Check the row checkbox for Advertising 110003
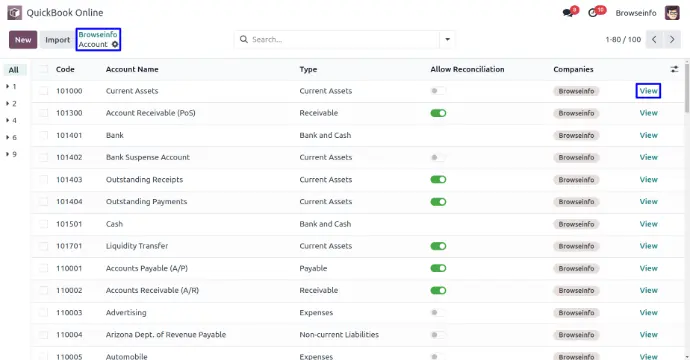 (x=43, y=312)
